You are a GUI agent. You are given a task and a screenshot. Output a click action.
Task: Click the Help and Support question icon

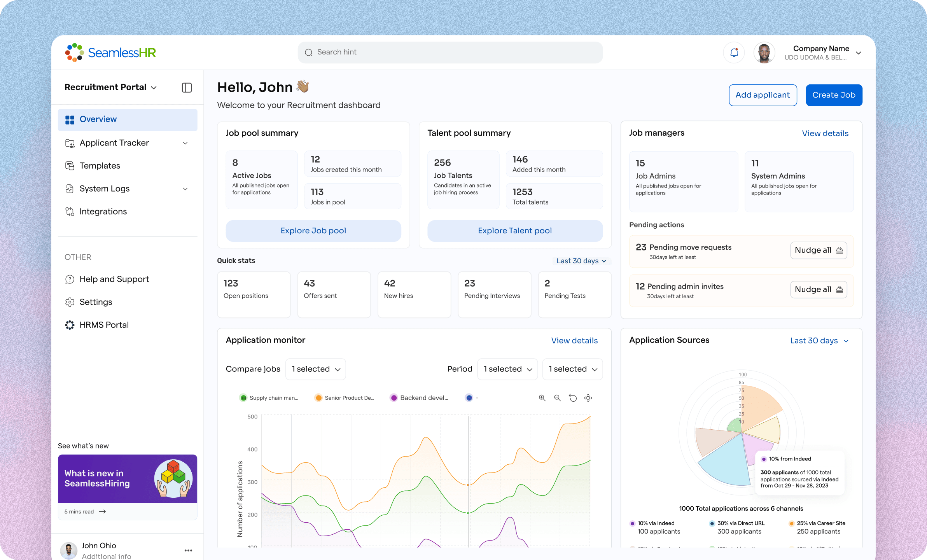(x=70, y=279)
